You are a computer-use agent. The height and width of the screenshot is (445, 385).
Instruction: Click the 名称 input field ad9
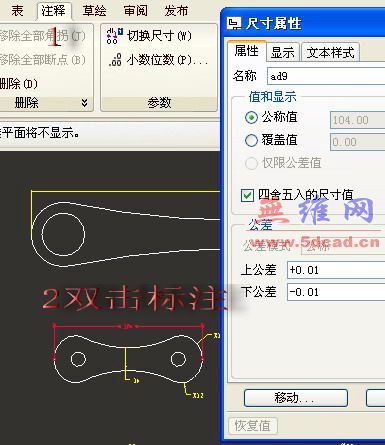pyautogui.click(x=326, y=76)
